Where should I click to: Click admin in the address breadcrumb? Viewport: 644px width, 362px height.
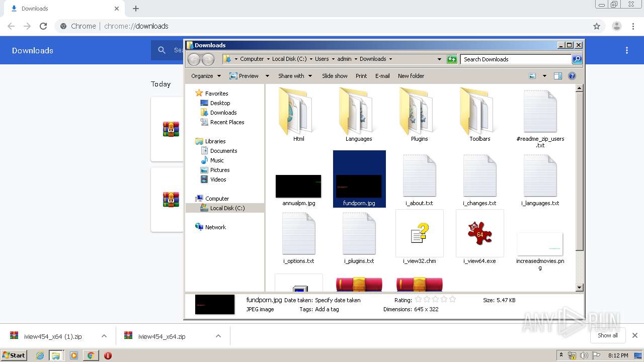click(x=344, y=59)
